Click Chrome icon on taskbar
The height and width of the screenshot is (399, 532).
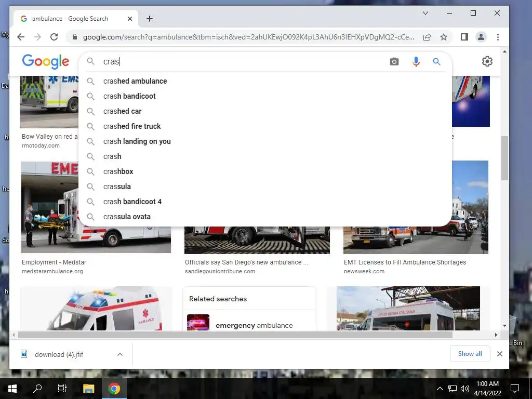tap(114, 389)
